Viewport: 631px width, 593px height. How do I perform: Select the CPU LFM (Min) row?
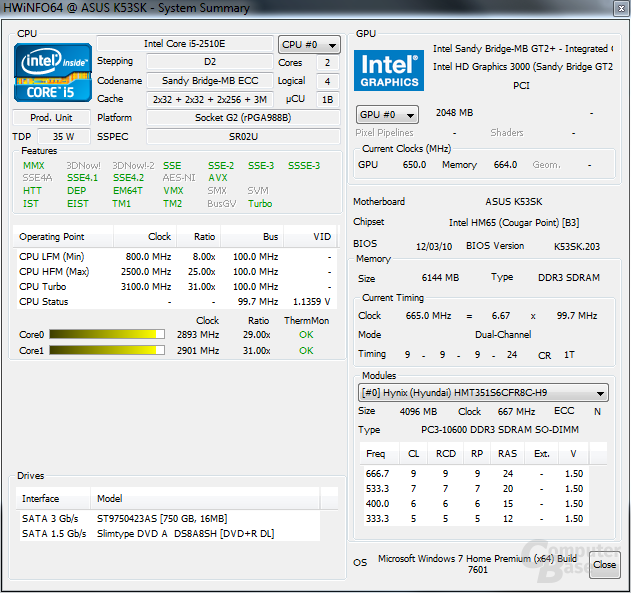pyautogui.click(x=175, y=257)
